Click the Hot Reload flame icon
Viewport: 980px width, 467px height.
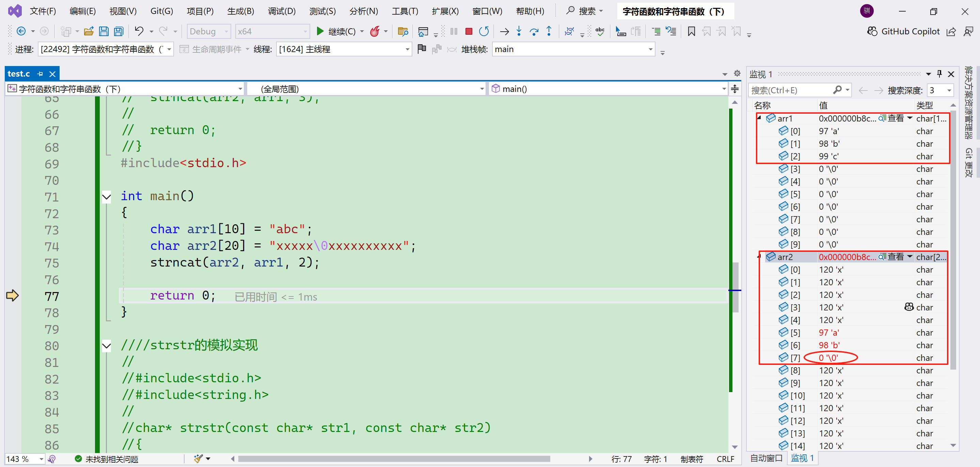click(375, 32)
